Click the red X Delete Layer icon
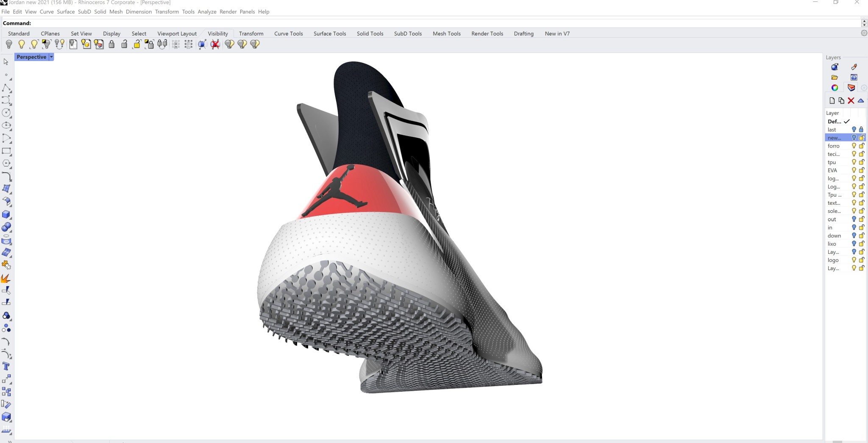The height and width of the screenshot is (443, 868). tap(851, 100)
